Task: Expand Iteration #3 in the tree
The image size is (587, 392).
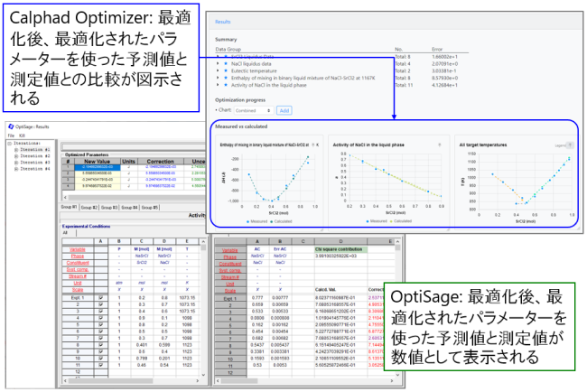Action: [x=16, y=163]
